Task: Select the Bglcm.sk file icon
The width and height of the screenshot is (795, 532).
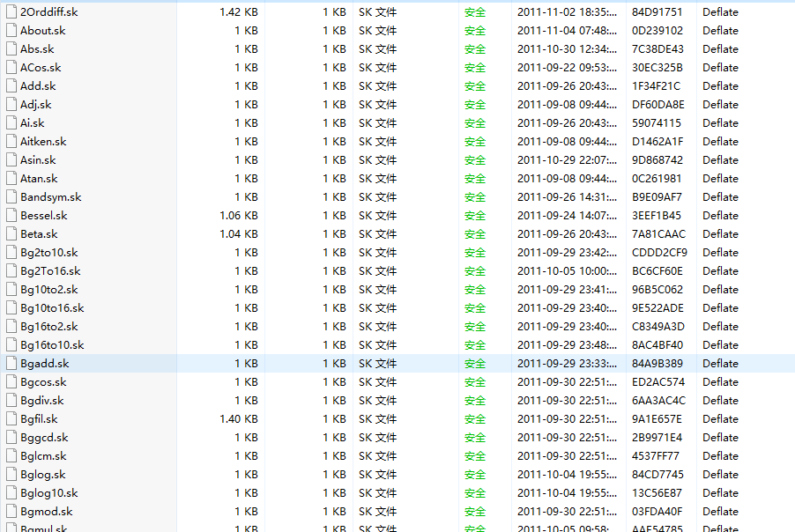Action: pyautogui.click(x=11, y=455)
